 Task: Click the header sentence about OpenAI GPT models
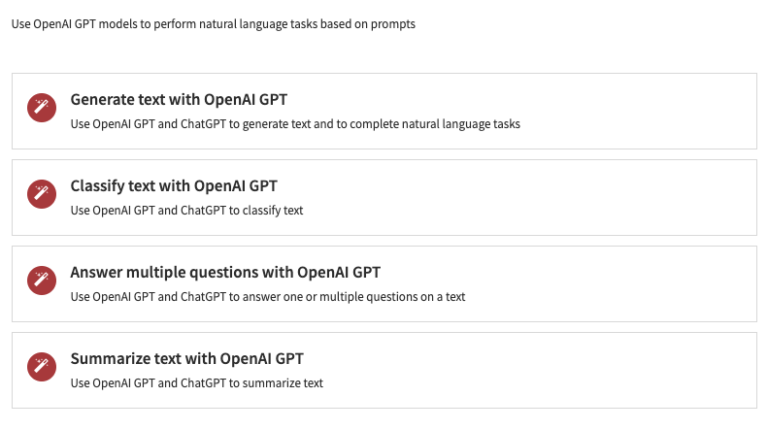click(212, 25)
